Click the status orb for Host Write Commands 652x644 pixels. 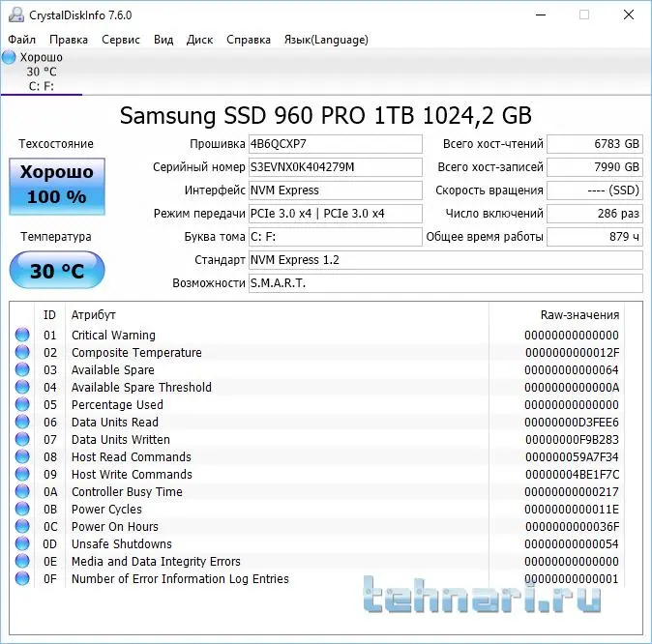[22, 475]
